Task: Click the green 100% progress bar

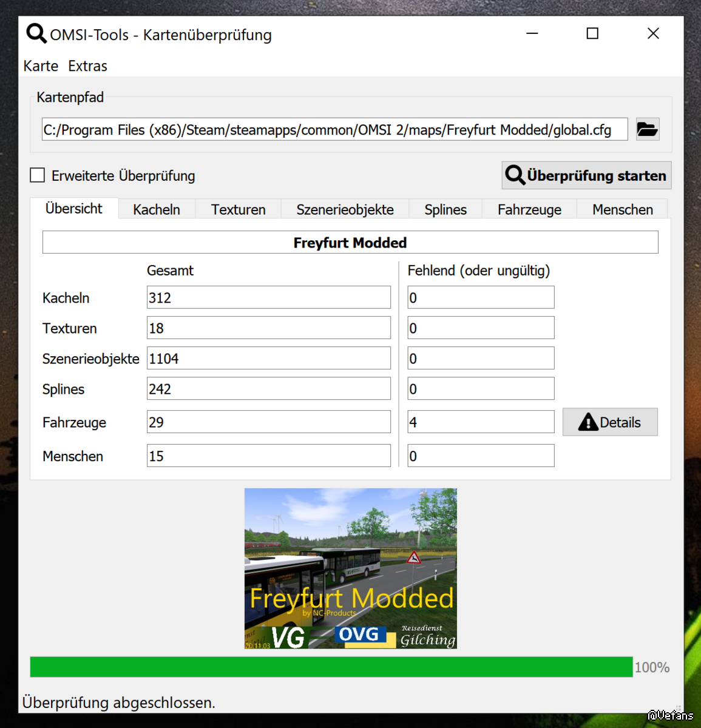Action: [331, 667]
